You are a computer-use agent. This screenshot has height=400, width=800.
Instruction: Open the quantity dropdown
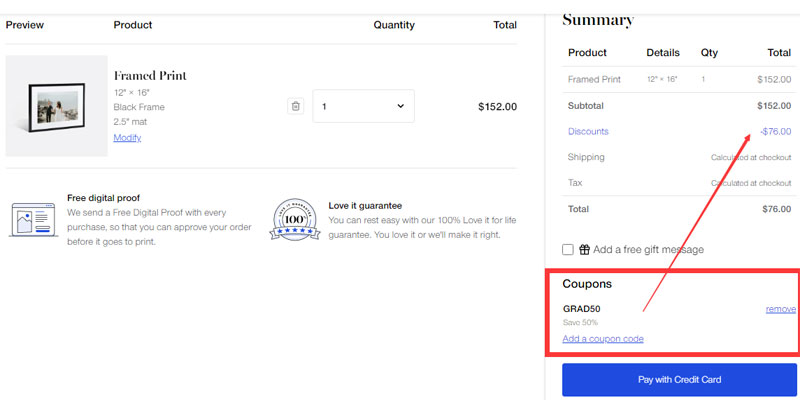pyautogui.click(x=364, y=106)
